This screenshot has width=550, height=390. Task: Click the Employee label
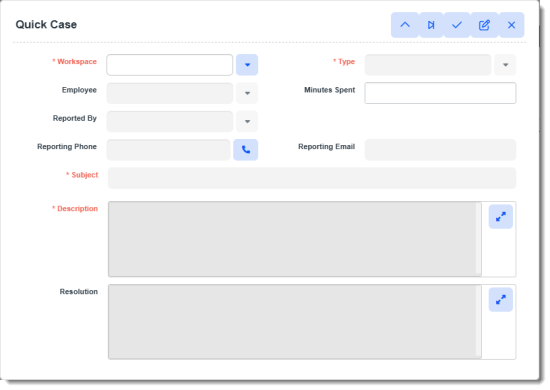[79, 90]
